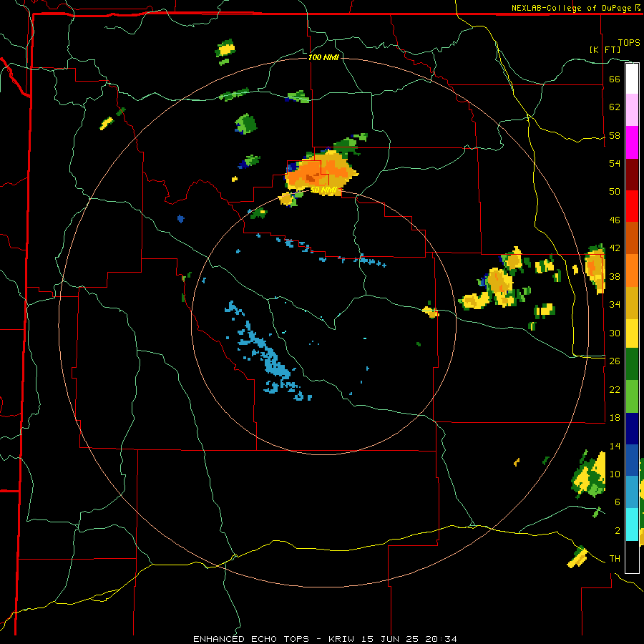The image size is (644, 644).
Task: Click the '46' legend value
Action: pyautogui.click(x=615, y=220)
